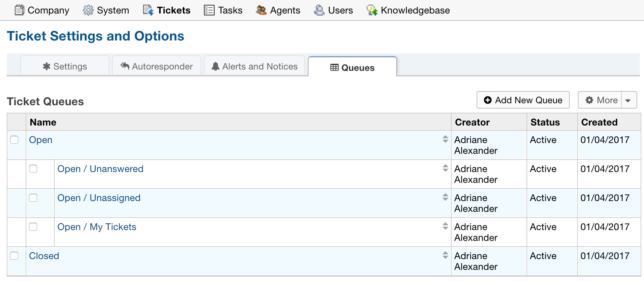This screenshot has width=644, height=282.
Task: Click the sort handle on Closed row
Action: click(x=445, y=255)
